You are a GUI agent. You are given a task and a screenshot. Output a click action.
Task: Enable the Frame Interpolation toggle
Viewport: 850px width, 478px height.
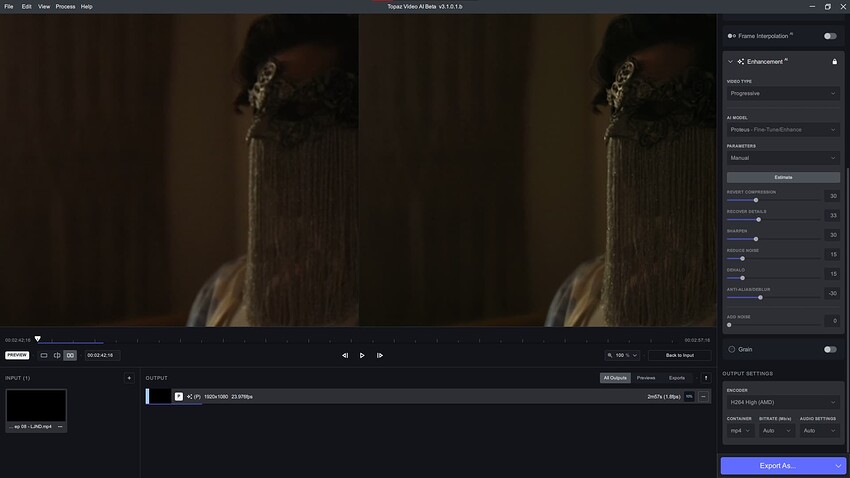(x=830, y=36)
